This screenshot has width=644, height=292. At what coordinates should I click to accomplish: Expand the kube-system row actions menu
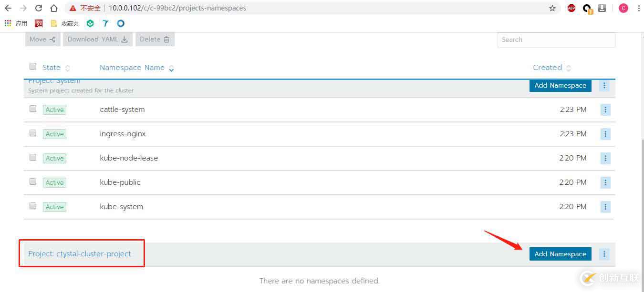(x=605, y=207)
